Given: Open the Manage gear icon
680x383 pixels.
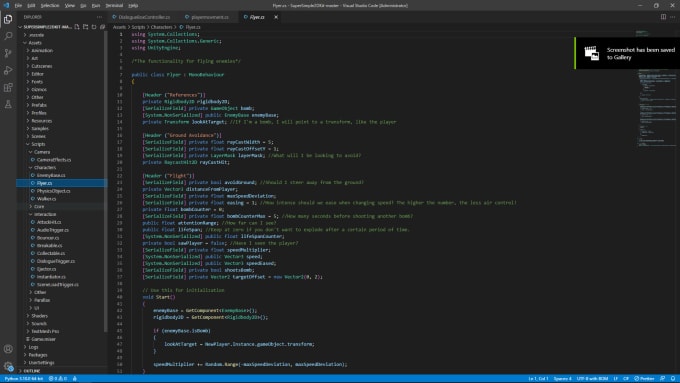Looking at the screenshot, I should (x=8, y=366).
